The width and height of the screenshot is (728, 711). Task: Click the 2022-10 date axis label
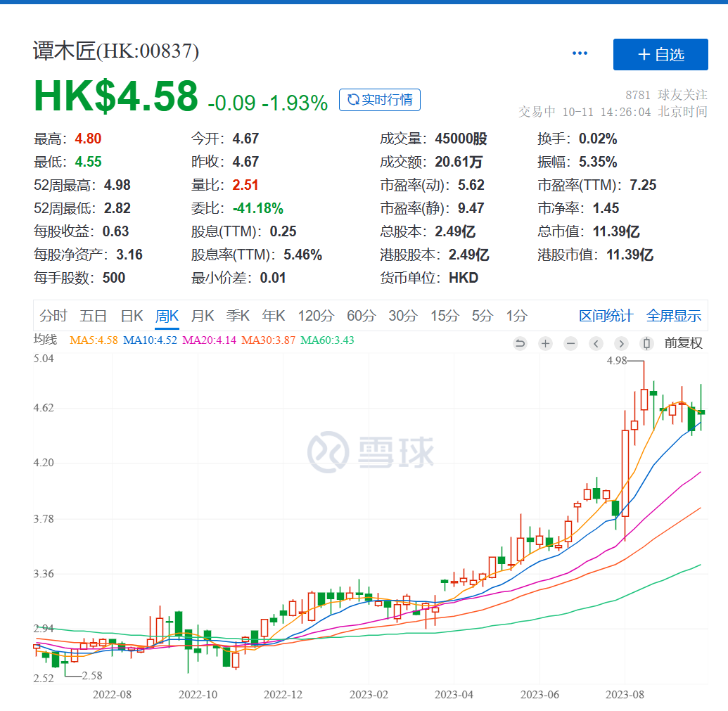tap(198, 695)
